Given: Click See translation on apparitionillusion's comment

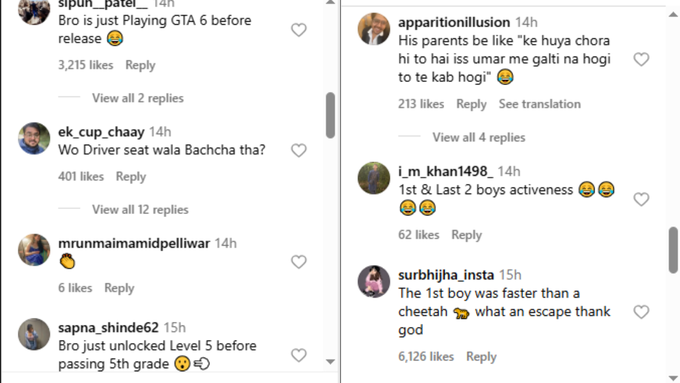Looking at the screenshot, I should [x=539, y=104].
